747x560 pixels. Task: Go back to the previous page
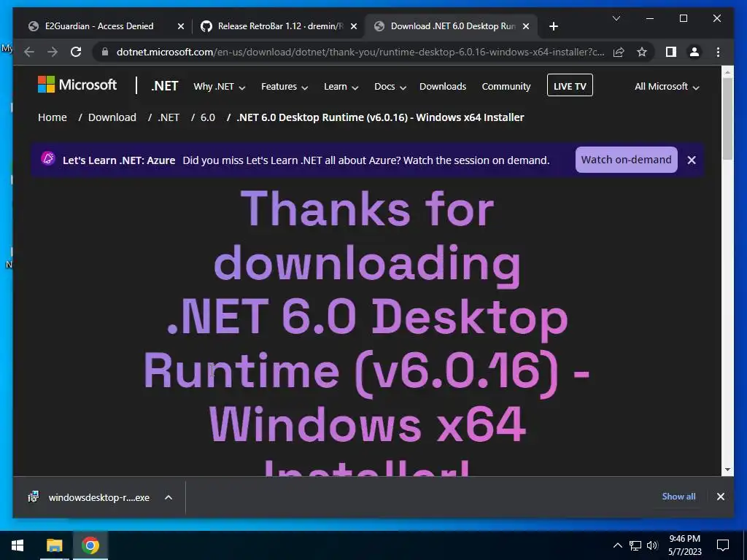pyautogui.click(x=29, y=52)
